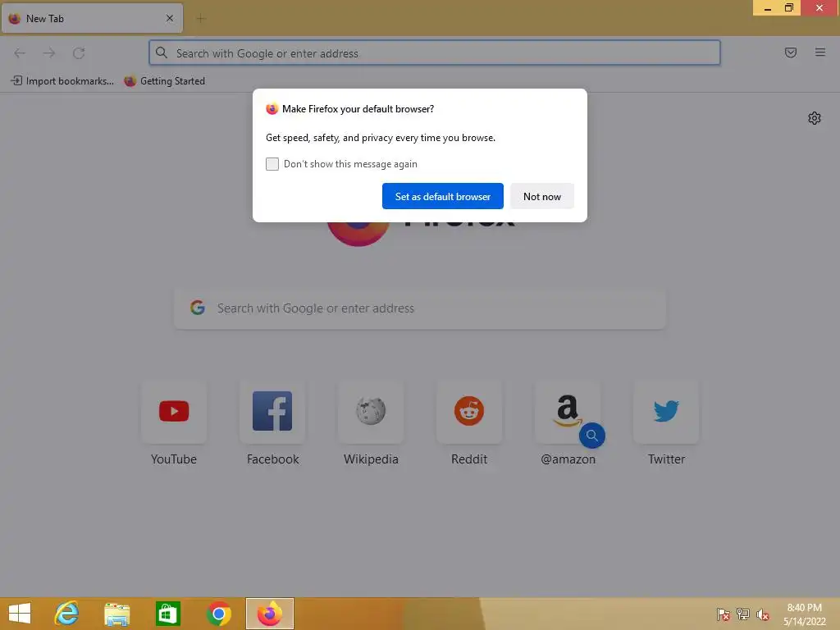This screenshot has height=630, width=840.
Task: Select the New Tab tab
Action: point(92,18)
